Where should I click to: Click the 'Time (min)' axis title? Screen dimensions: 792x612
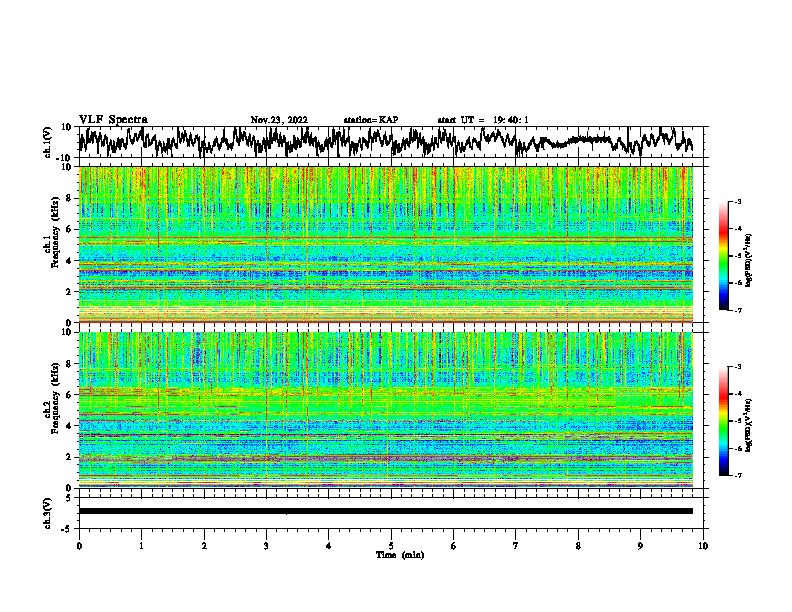point(400,555)
